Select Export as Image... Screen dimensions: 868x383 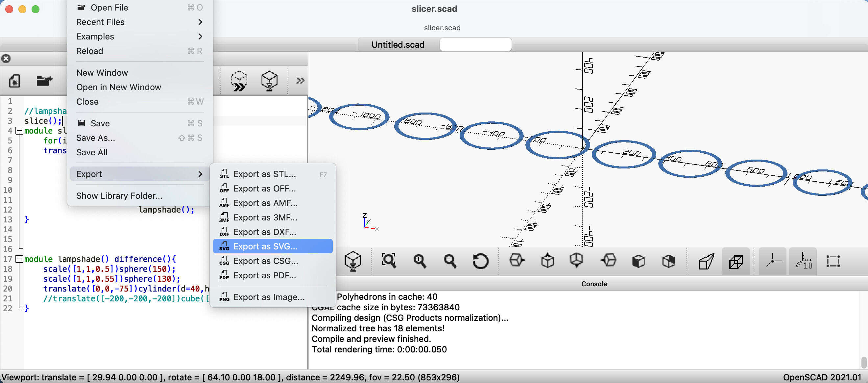(x=273, y=297)
